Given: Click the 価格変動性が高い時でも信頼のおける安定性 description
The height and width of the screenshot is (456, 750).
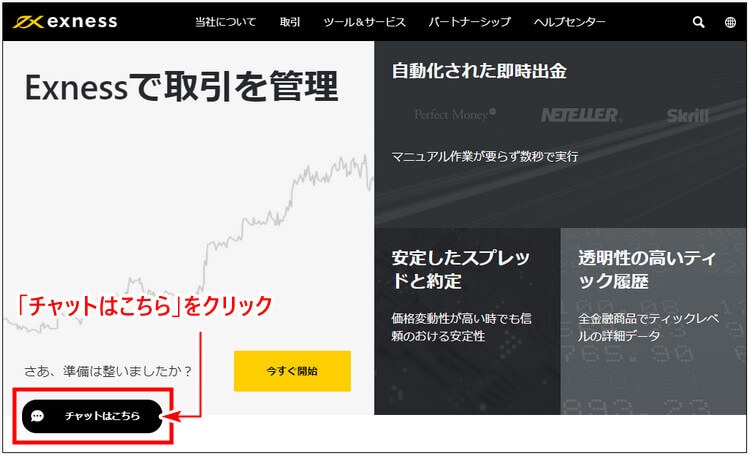Looking at the screenshot, I should 461,327.
